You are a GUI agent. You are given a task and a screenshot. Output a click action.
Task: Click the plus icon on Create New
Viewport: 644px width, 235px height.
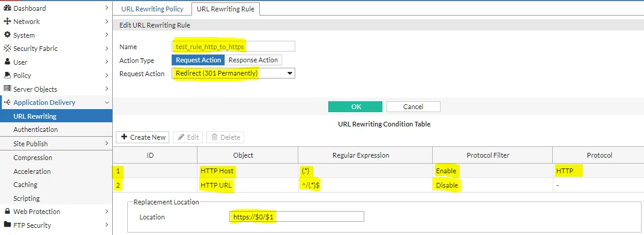(x=124, y=137)
